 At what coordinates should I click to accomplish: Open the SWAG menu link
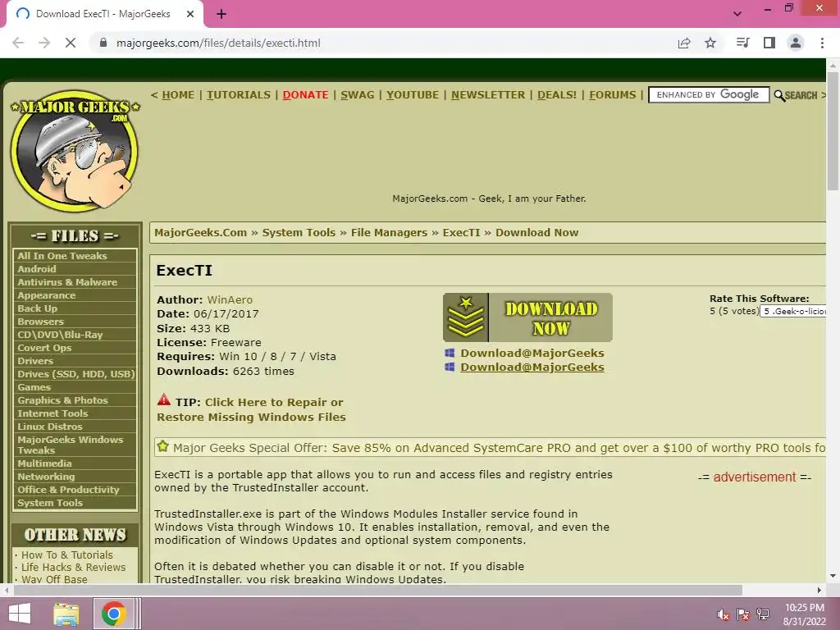click(358, 95)
